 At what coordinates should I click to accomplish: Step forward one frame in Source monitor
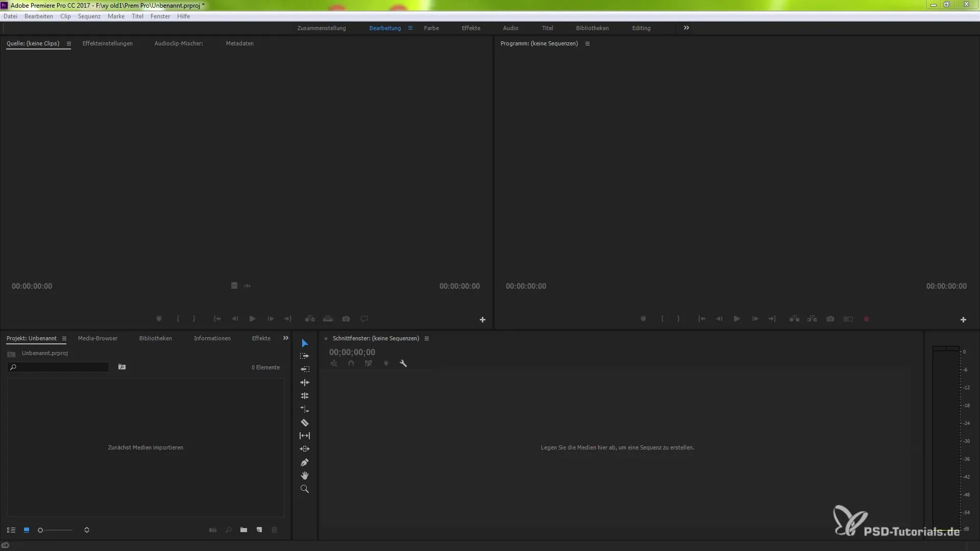(x=271, y=319)
